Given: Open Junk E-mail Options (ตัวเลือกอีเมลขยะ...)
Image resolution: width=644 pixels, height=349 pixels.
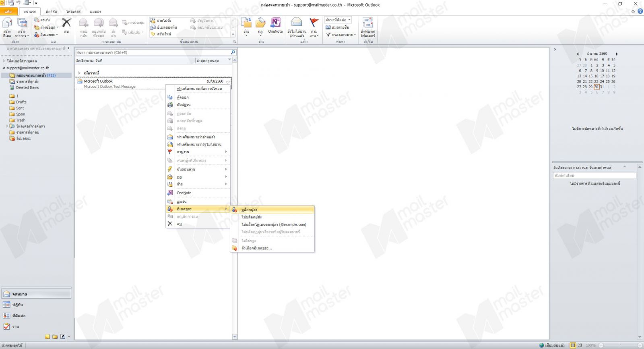Looking at the screenshot, I should [x=272, y=248].
